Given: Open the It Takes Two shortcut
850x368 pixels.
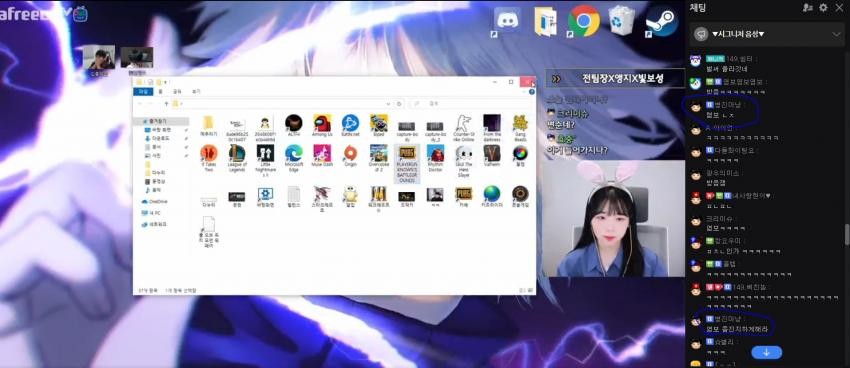Looking at the screenshot, I should click(x=209, y=158).
